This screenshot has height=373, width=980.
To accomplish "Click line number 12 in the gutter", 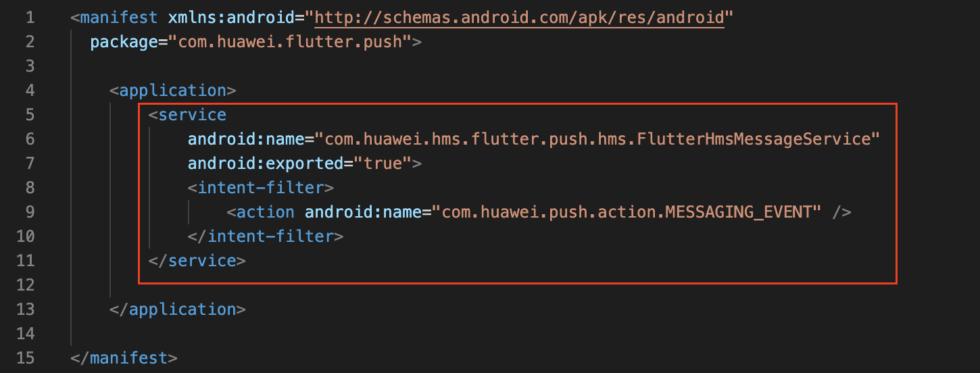I will pos(24,285).
